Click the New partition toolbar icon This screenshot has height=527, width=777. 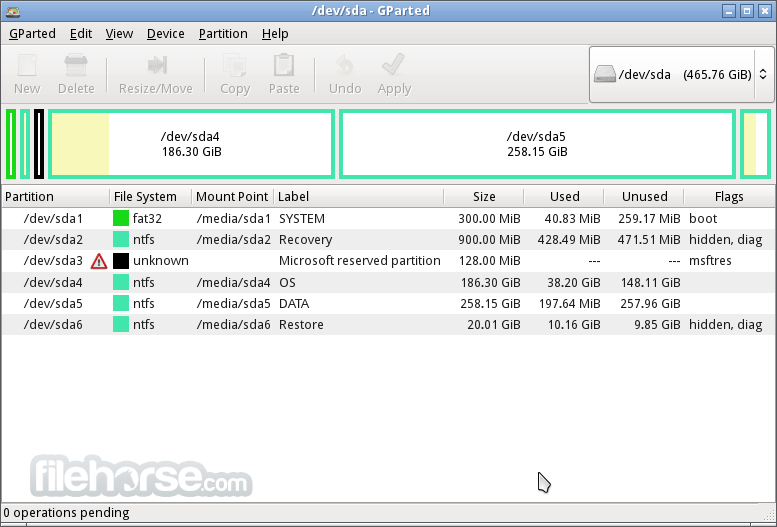(x=27, y=65)
